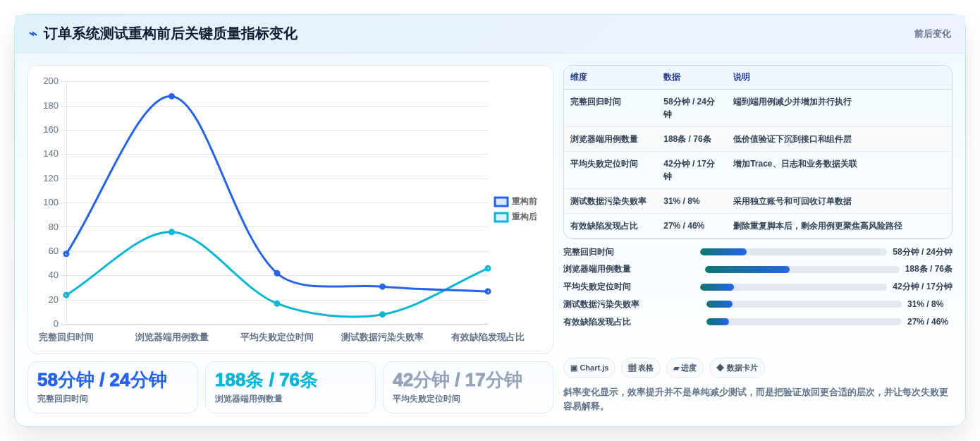The height and width of the screenshot is (441, 980).
Task: Select the 重构前 peak data point at 188
Action: [x=171, y=96]
